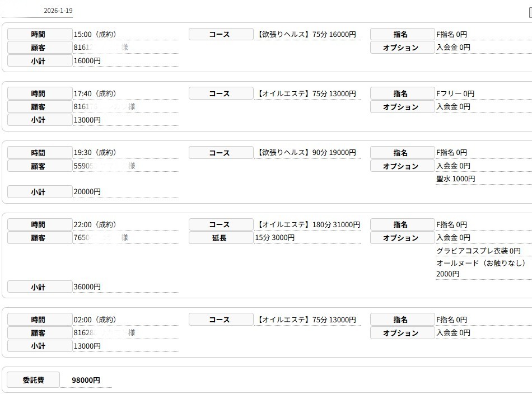Viewport: 532px width, 399px height.
Task: Click the 20000円 subtotal value
Action: pyautogui.click(x=87, y=192)
